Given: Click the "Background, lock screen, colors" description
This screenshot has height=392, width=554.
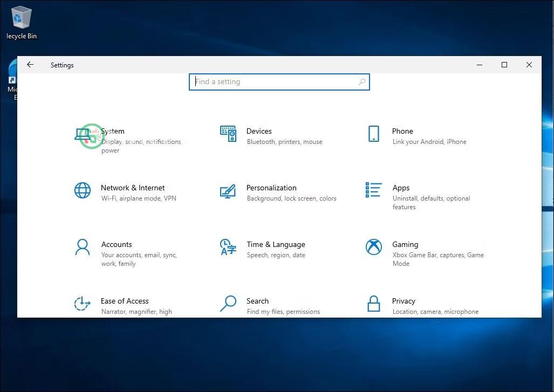Looking at the screenshot, I should (291, 198).
